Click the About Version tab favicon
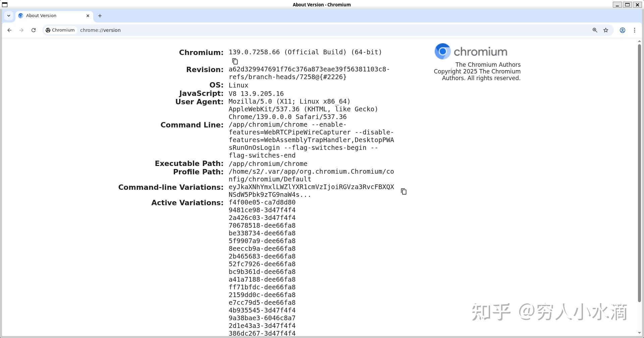The image size is (644, 338). (20, 16)
